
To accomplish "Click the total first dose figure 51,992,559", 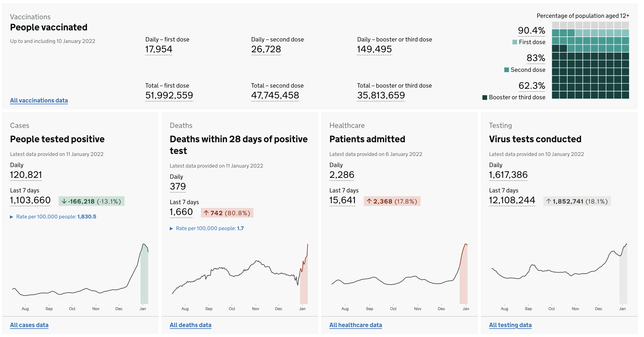I will coord(169,95).
